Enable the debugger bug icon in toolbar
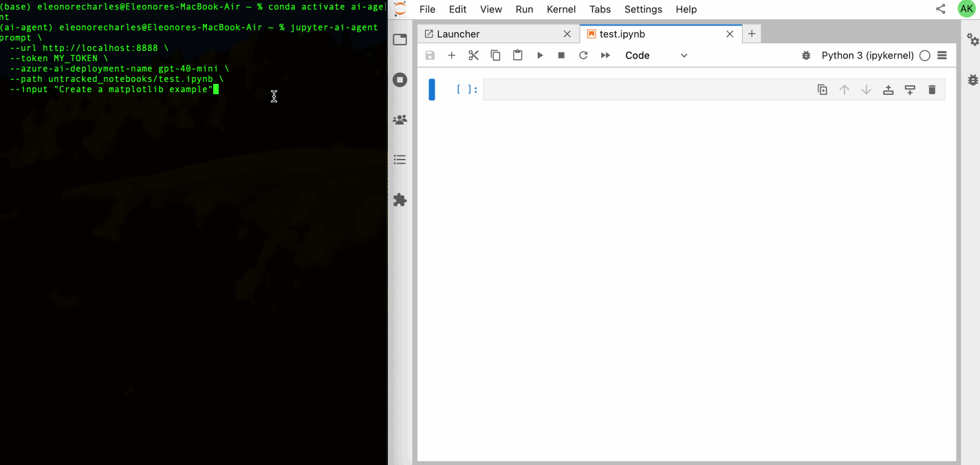 coord(806,56)
